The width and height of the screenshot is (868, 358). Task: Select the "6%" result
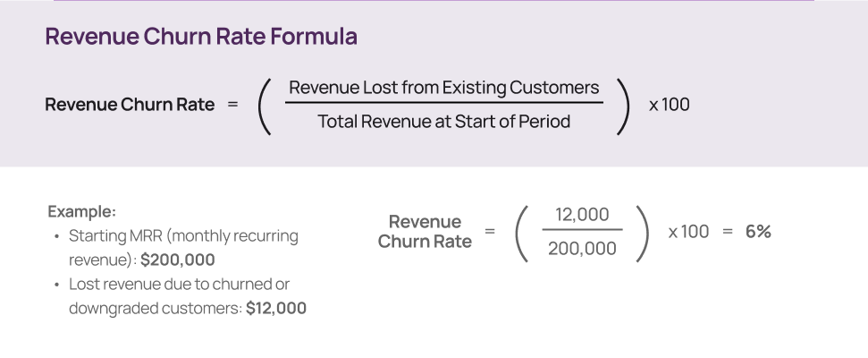tap(758, 232)
